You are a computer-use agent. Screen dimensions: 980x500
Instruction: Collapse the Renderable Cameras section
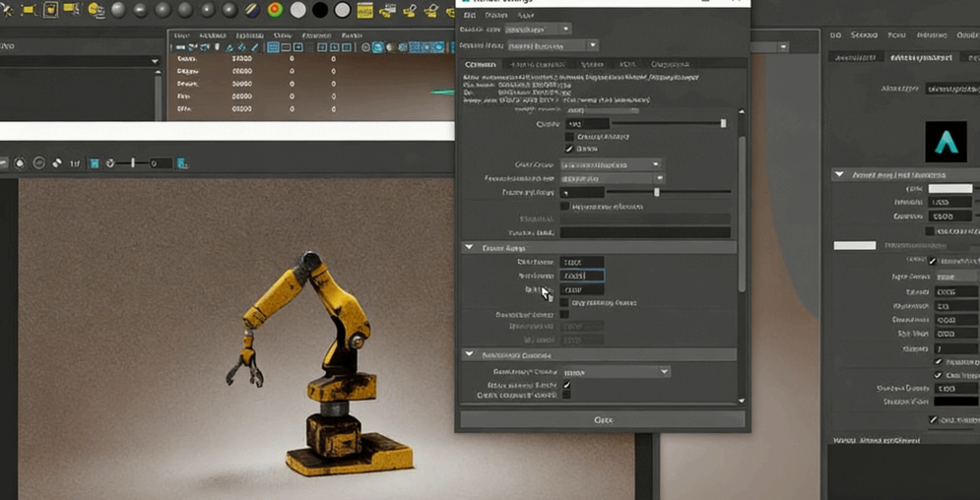coord(469,354)
